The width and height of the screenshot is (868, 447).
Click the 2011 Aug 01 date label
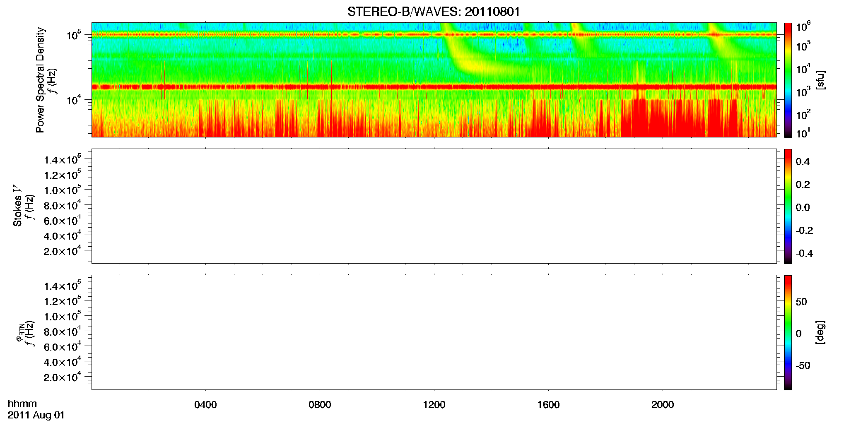click(x=36, y=415)
